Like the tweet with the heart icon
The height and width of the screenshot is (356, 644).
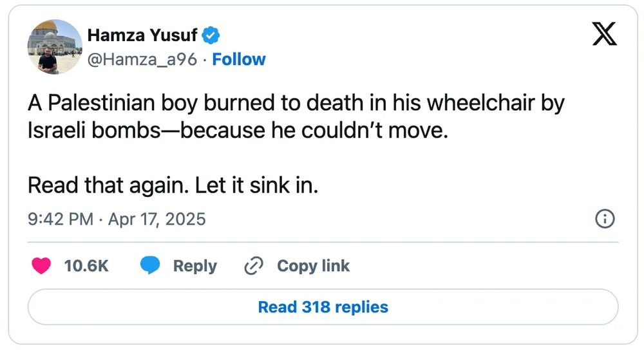(41, 266)
